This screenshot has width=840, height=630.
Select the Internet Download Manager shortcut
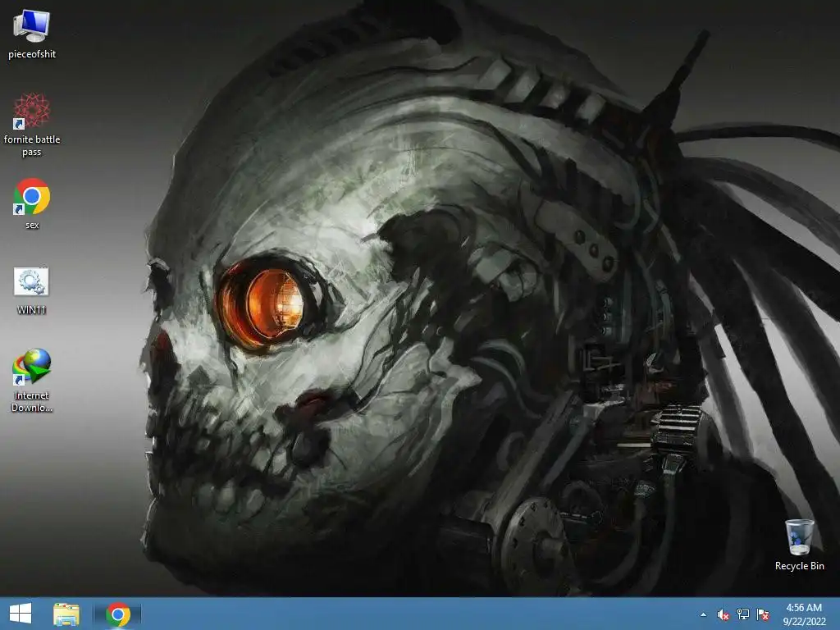point(32,367)
